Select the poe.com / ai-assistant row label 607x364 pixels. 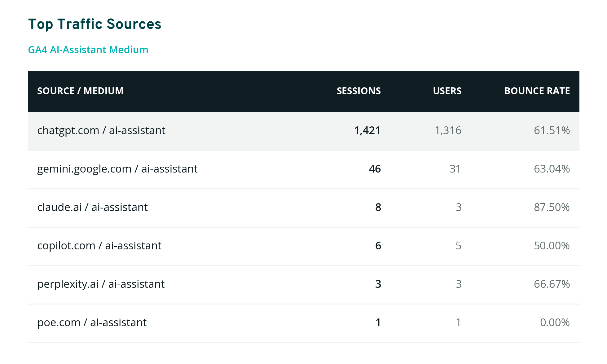[92, 322]
